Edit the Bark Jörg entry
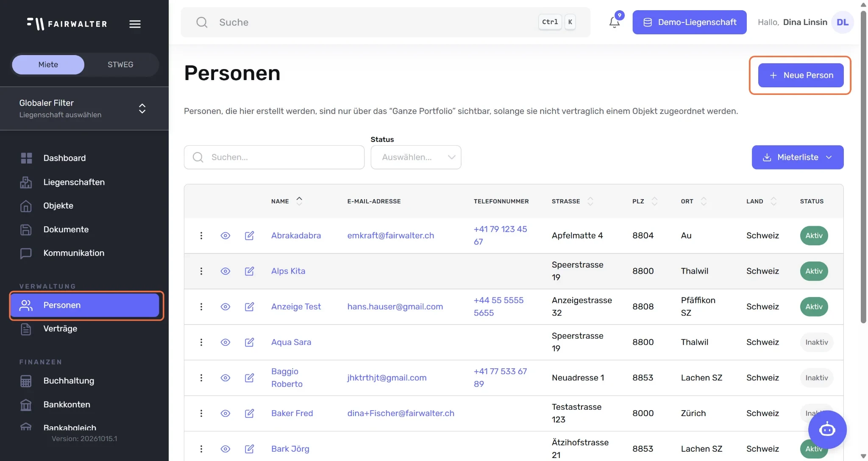The height and width of the screenshot is (461, 868). (249, 449)
